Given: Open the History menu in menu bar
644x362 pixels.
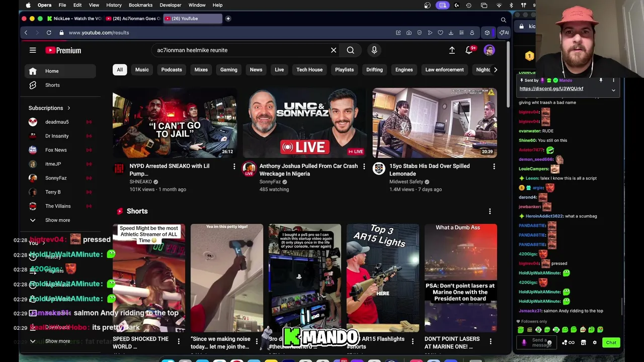Looking at the screenshot, I should [x=114, y=5].
